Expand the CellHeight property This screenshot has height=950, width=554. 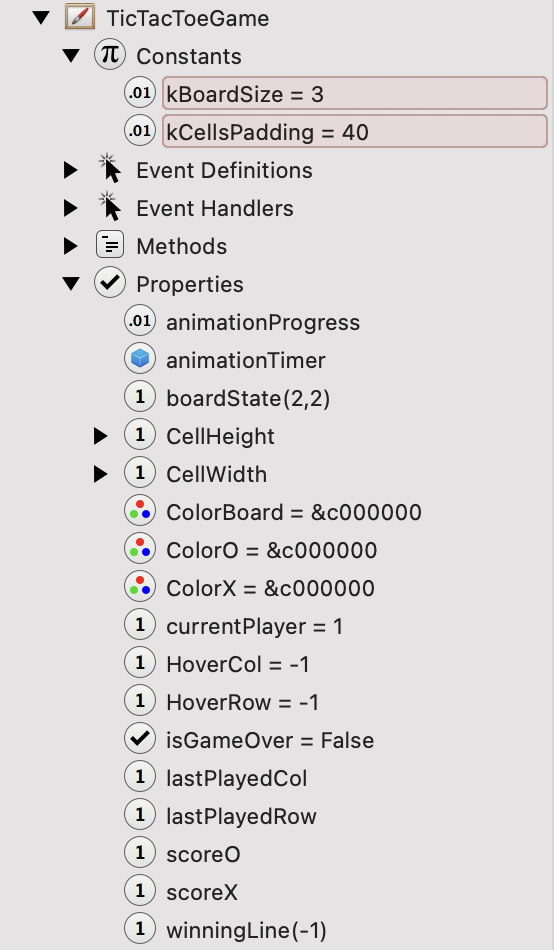tap(101, 436)
